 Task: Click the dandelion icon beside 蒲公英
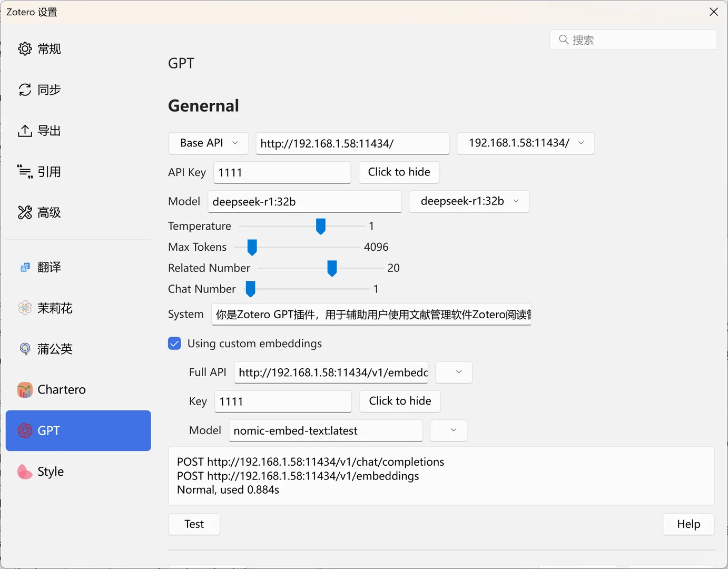click(25, 349)
